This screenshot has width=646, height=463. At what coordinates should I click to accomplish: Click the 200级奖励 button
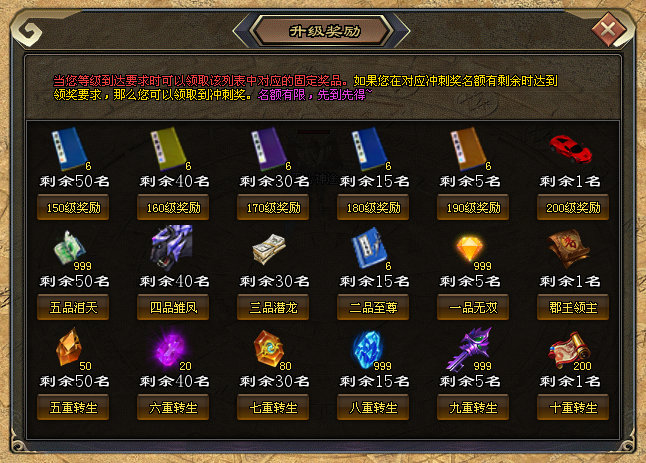pos(573,208)
